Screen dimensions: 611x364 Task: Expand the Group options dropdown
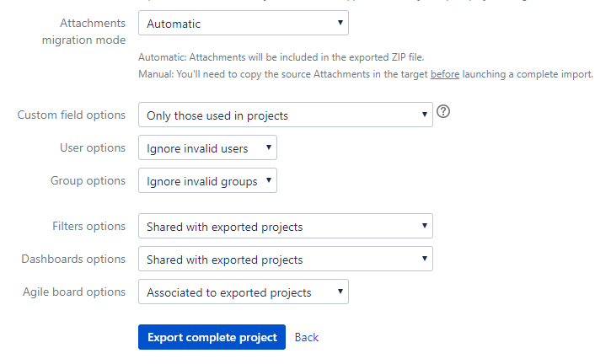(207, 180)
